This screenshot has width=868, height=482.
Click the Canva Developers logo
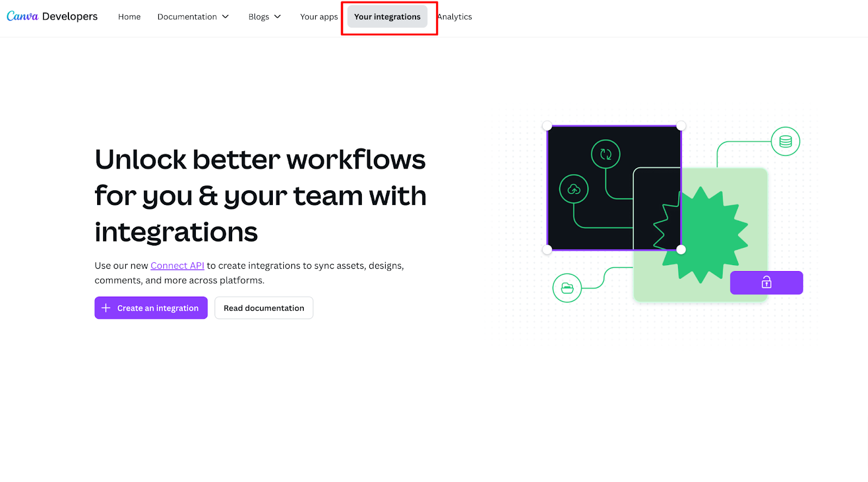pos(52,16)
